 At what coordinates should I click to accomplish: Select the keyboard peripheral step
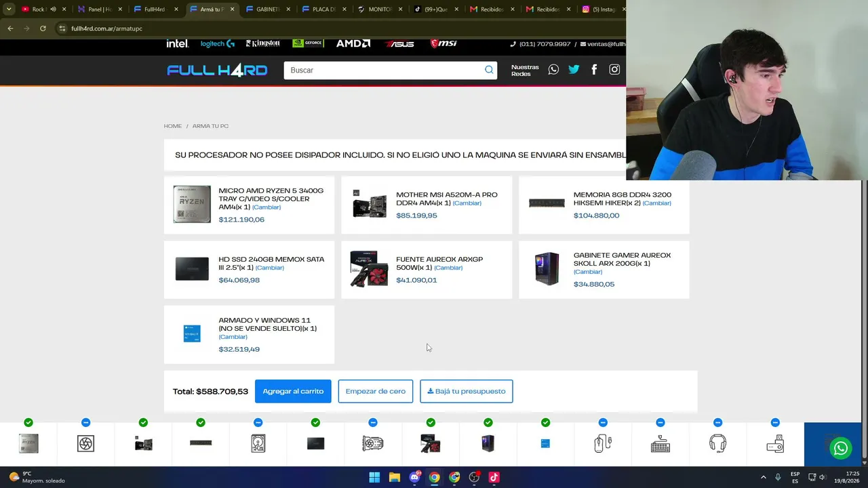pyautogui.click(x=660, y=444)
